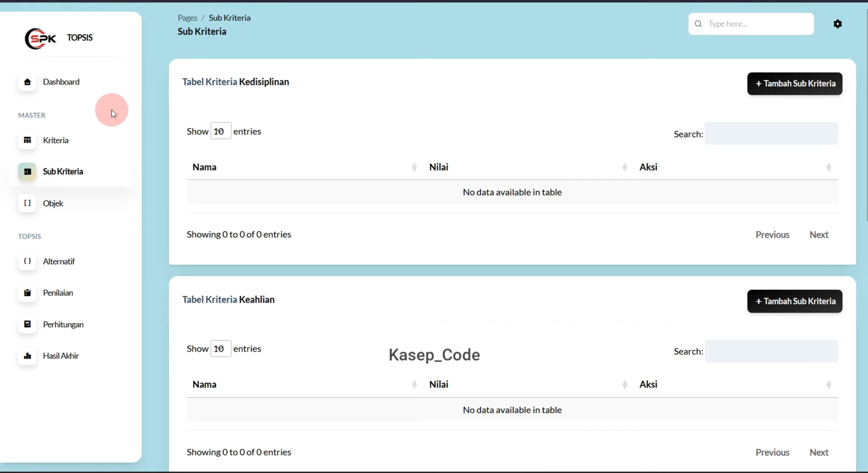Click the Objek brackets icon
Image resolution: width=868 pixels, height=473 pixels.
(x=27, y=203)
